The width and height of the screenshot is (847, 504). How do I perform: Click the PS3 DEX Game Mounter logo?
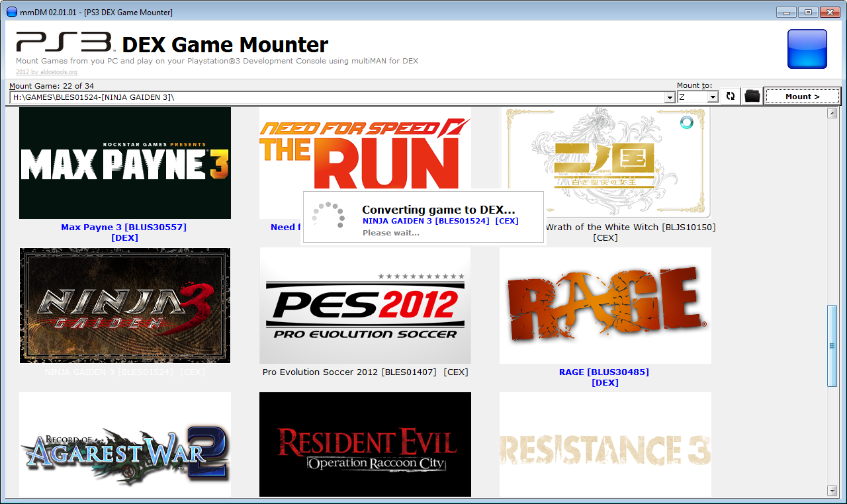[x=172, y=44]
